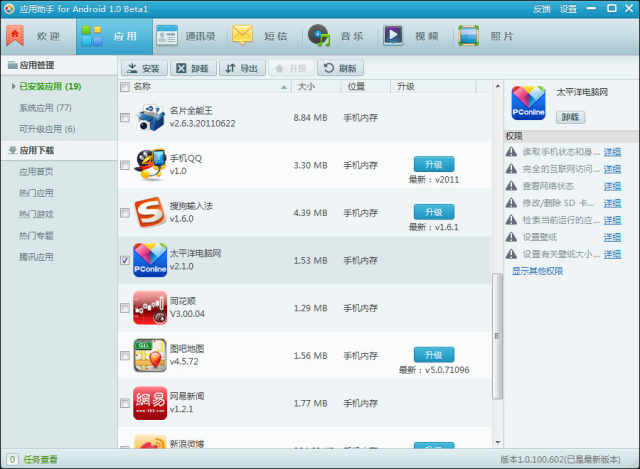Check the 同花顺 row checkbox
Viewport: 640px width, 469px height.
coord(125,308)
